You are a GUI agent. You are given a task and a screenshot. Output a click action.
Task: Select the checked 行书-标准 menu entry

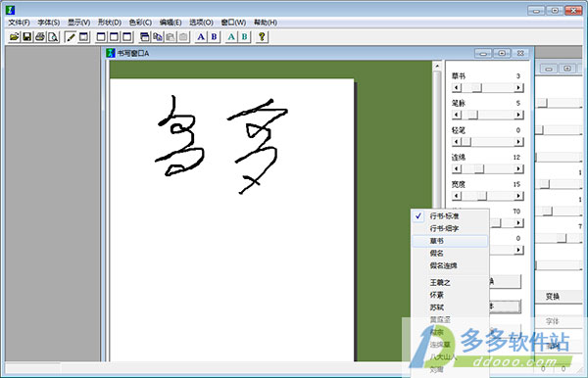[x=450, y=216]
